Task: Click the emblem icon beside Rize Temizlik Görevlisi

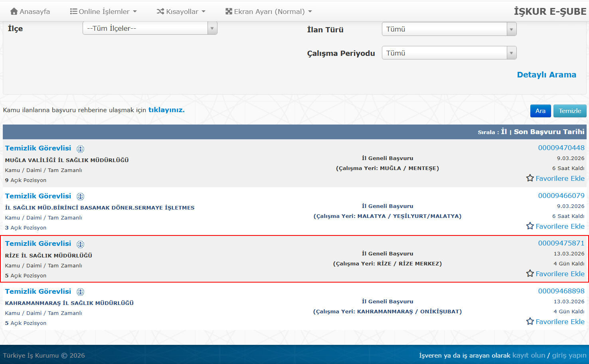Action: [x=80, y=244]
